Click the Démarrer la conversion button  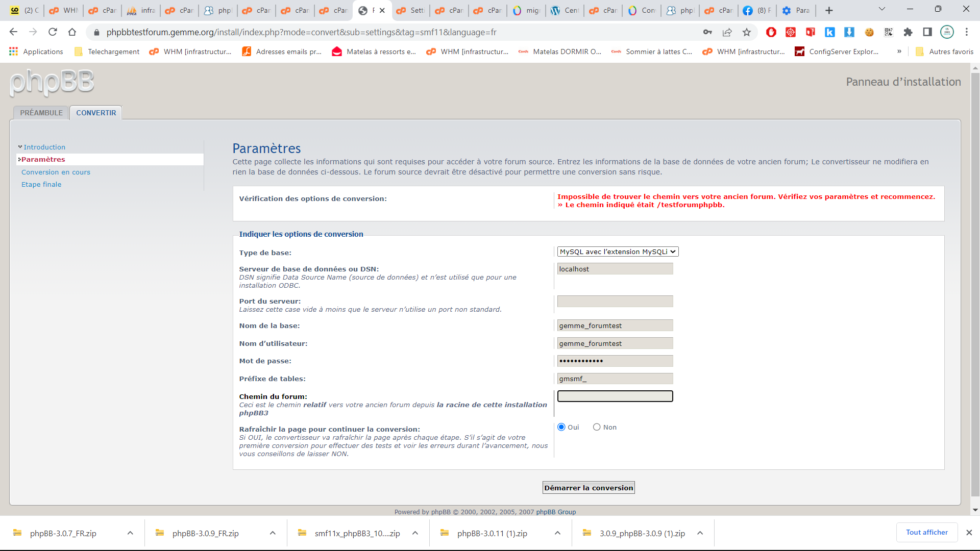[x=588, y=488]
